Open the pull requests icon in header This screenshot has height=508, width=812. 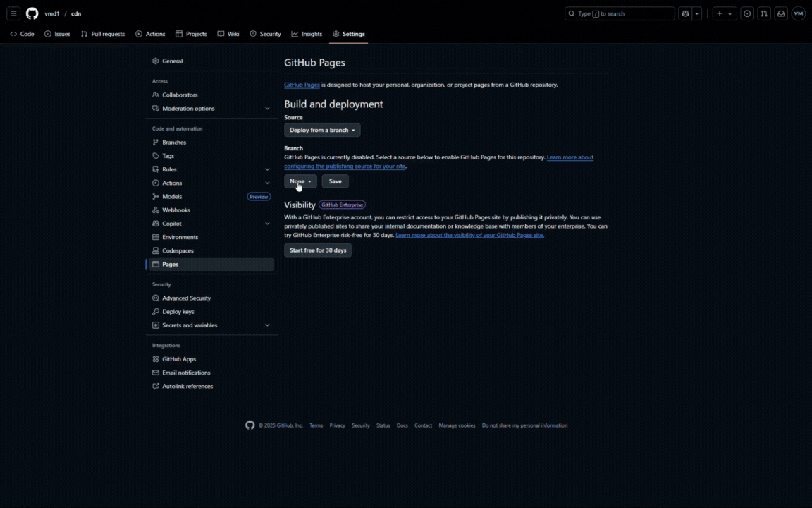coord(764,13)
